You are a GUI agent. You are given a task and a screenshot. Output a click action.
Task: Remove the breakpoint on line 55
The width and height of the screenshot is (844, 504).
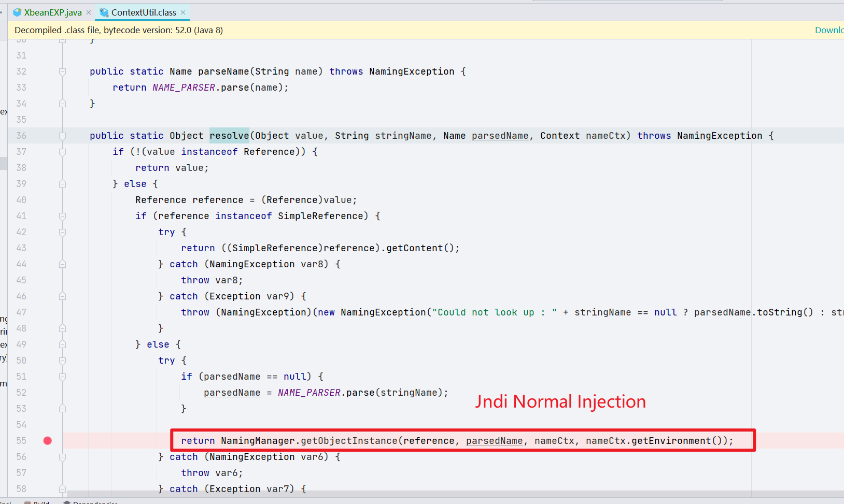pyautogui.click(x=48, y=441)
